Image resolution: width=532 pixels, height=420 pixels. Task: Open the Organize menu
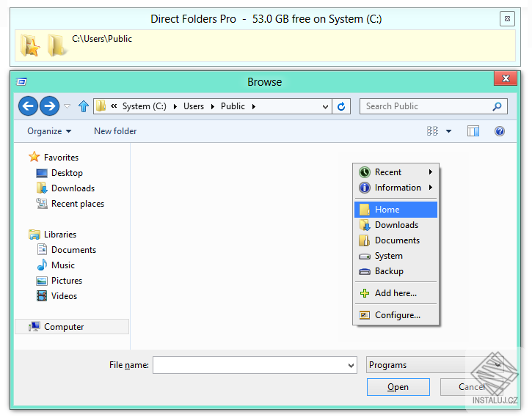click(49, 131)
